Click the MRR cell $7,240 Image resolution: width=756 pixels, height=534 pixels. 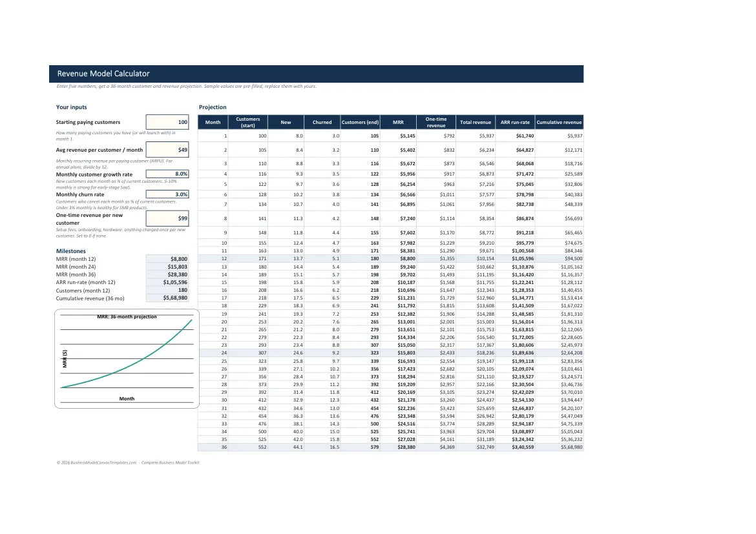(398, 218)
